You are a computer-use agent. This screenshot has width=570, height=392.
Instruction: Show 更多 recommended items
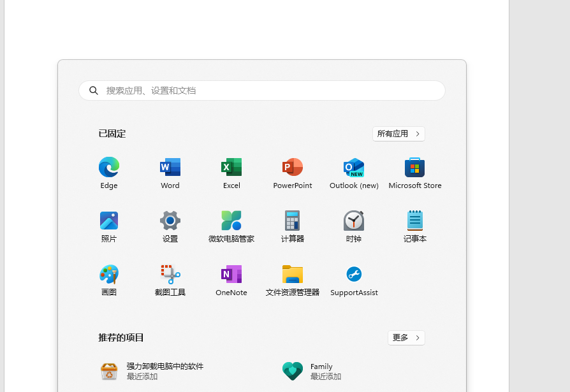(406, 338)
